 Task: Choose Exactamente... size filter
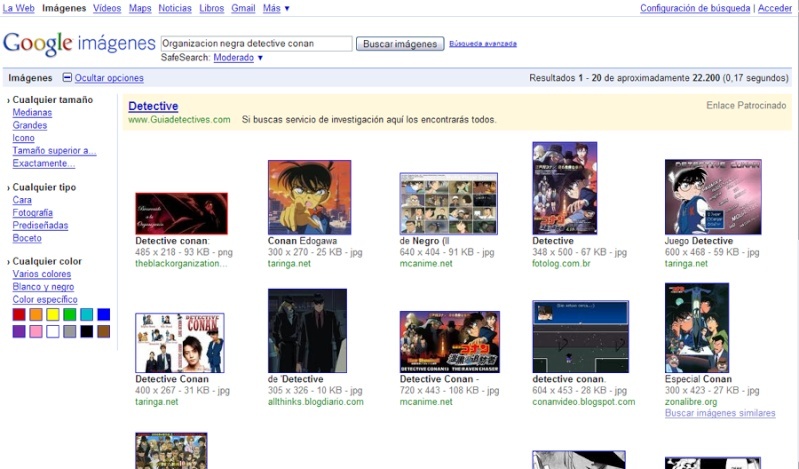(x=44, y=164)
